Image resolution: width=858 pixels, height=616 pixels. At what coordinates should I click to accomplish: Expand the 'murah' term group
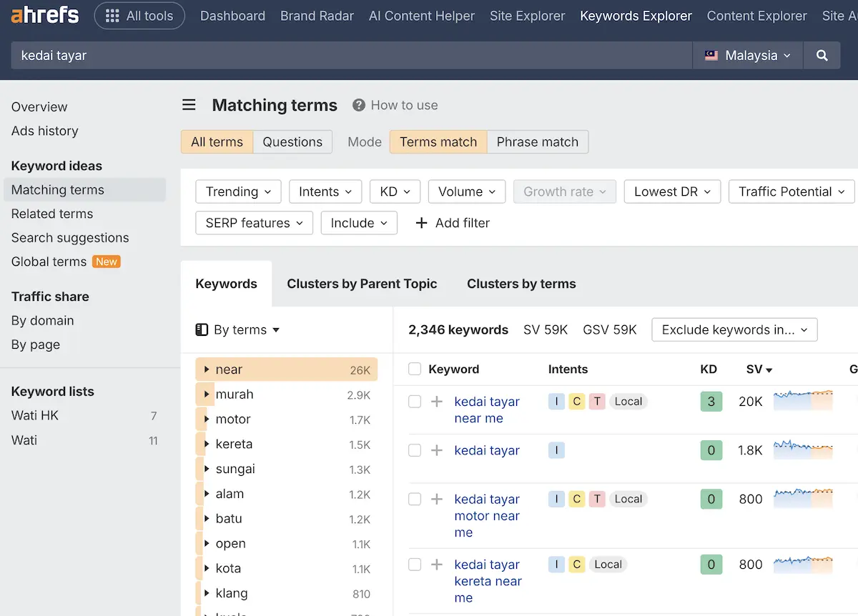click(207, 394)
